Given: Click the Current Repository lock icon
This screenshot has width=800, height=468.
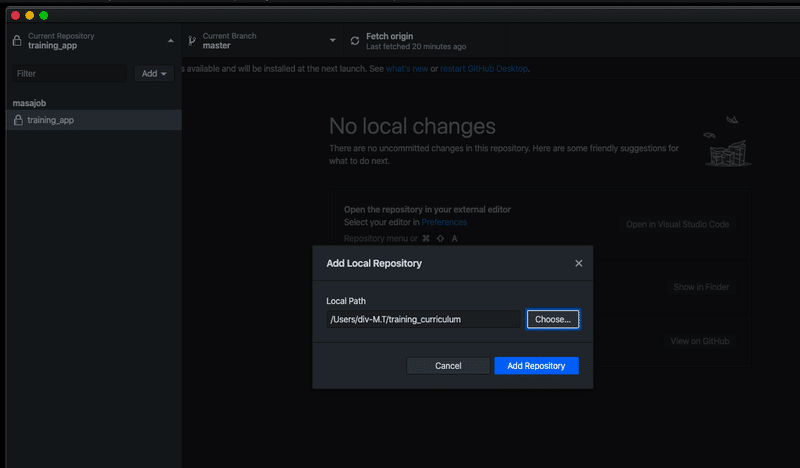Looking at the screenshot, I should [x=17, y=41].
